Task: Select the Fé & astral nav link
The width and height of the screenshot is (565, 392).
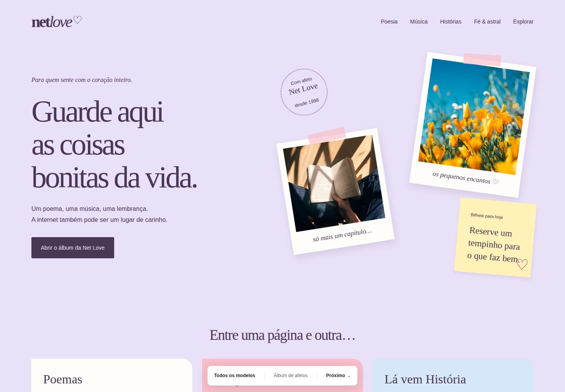Action: [487, 22]
